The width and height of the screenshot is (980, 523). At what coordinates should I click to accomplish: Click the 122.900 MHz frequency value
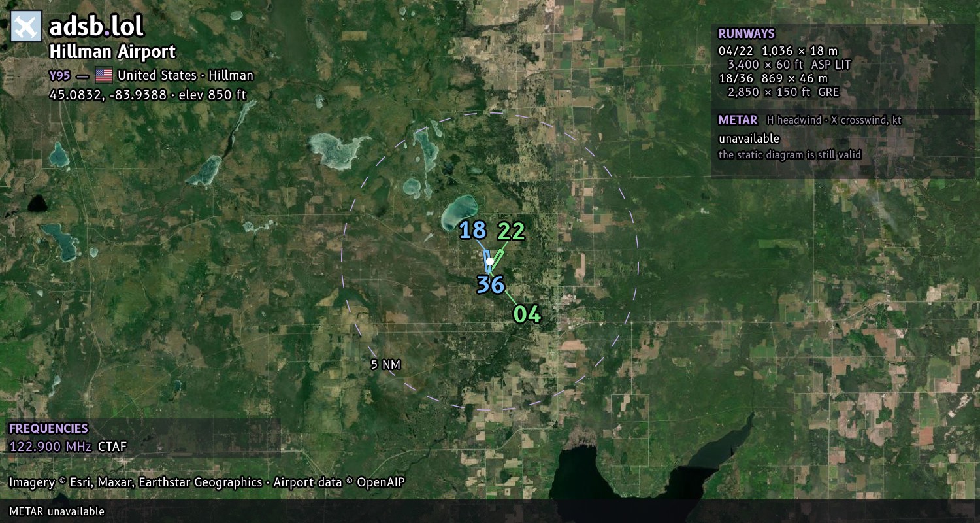tap(50, 447)
